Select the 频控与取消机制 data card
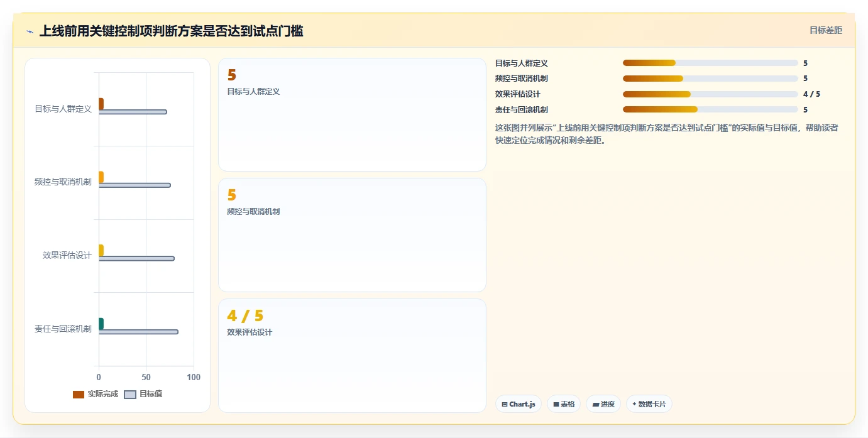 [x=352, y=235]
